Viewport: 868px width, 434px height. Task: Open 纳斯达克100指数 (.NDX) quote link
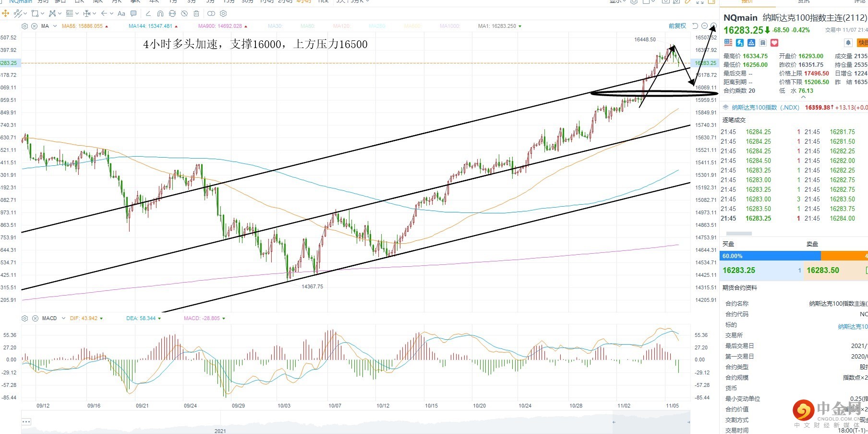click(x=765, y=108)
